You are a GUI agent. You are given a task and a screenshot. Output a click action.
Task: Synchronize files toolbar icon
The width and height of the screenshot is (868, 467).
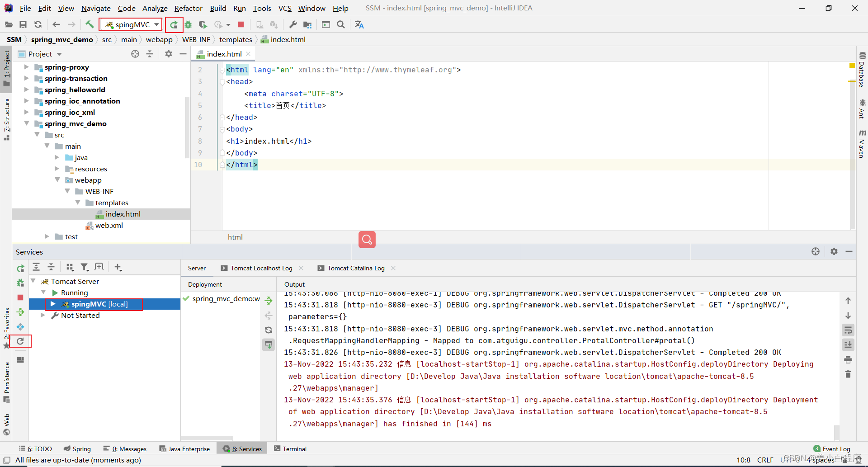click(x=38, y=24)
